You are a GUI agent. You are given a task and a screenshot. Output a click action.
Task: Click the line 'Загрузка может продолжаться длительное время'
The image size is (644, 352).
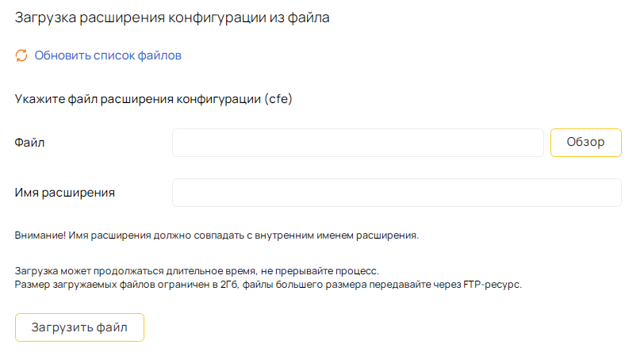pyautogui.click(x=135, y=271)
